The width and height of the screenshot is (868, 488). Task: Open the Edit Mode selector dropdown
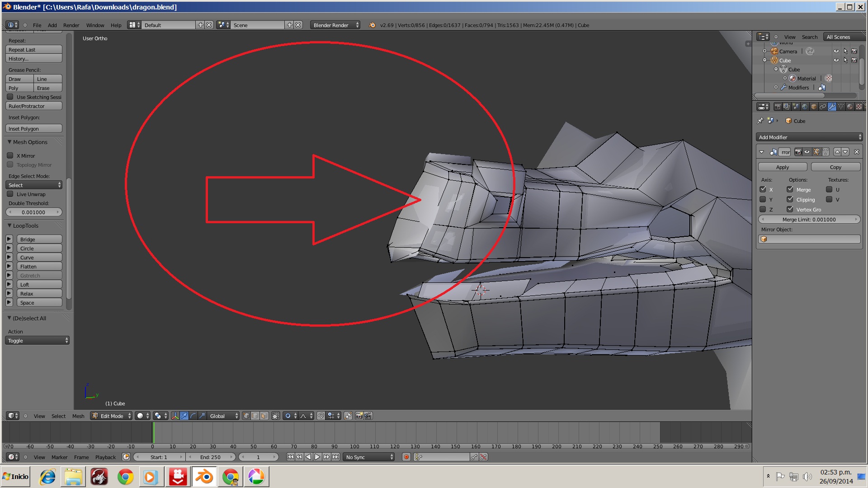(111, 416)
